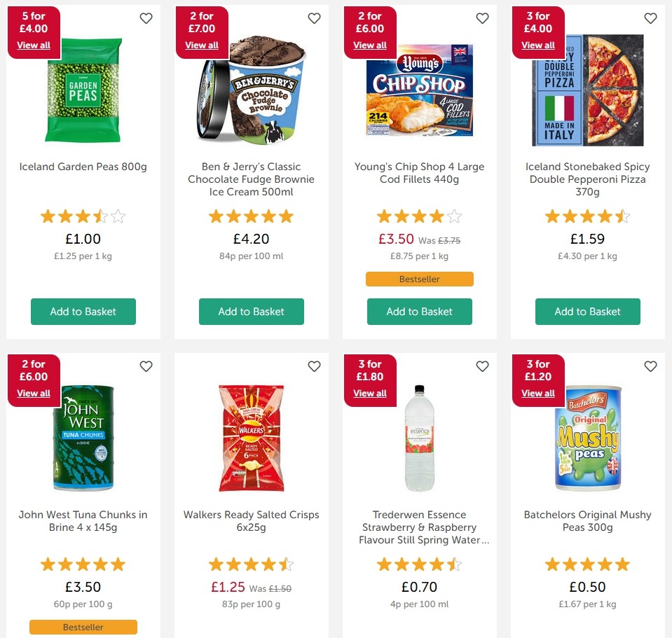Open View all for the 3 for £1.80 offer

pyautogui.click(x=370, y=393)
